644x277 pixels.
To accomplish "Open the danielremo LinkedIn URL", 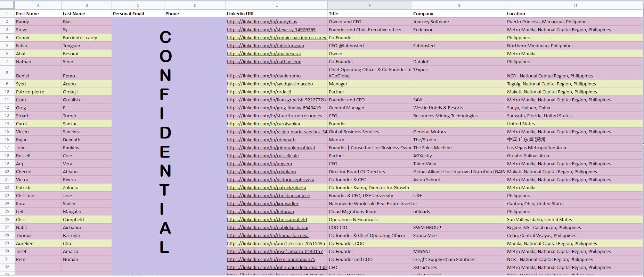I will (264, 76).
